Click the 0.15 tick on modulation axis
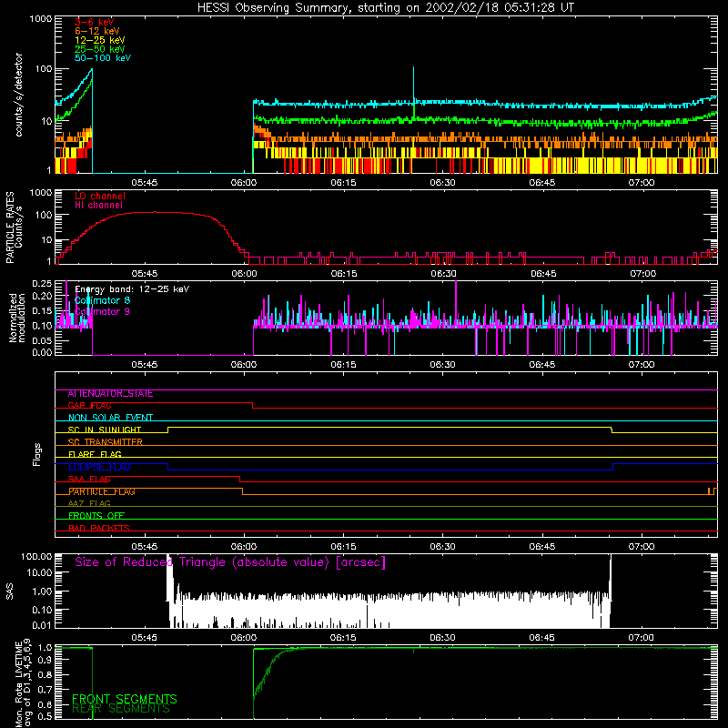Viewport: 728px width, 728px height. point(42,310)
